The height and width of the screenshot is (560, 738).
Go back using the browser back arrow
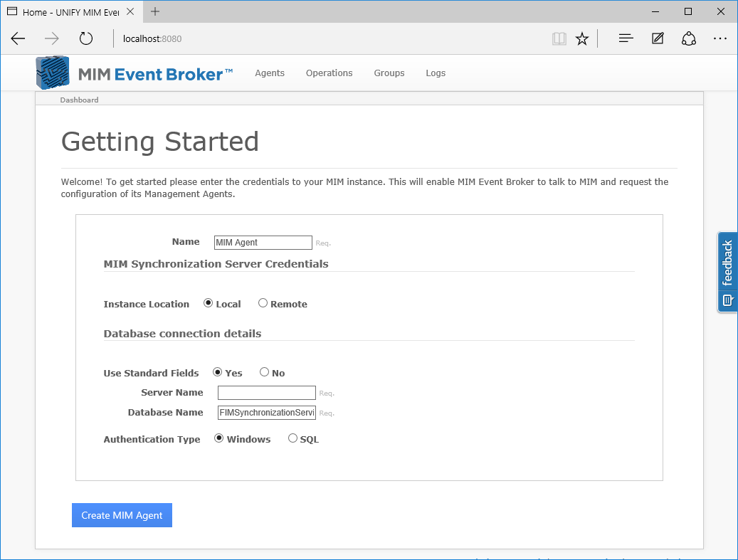pos(18,38)
